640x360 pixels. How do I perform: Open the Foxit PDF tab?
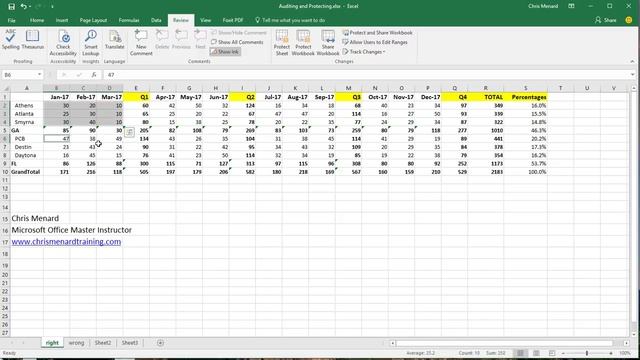coord(233,20)
